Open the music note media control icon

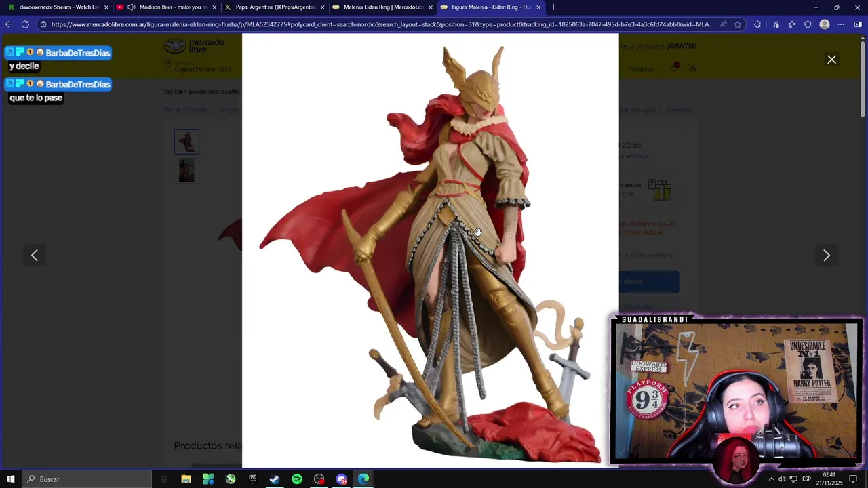tap(776, 24)
